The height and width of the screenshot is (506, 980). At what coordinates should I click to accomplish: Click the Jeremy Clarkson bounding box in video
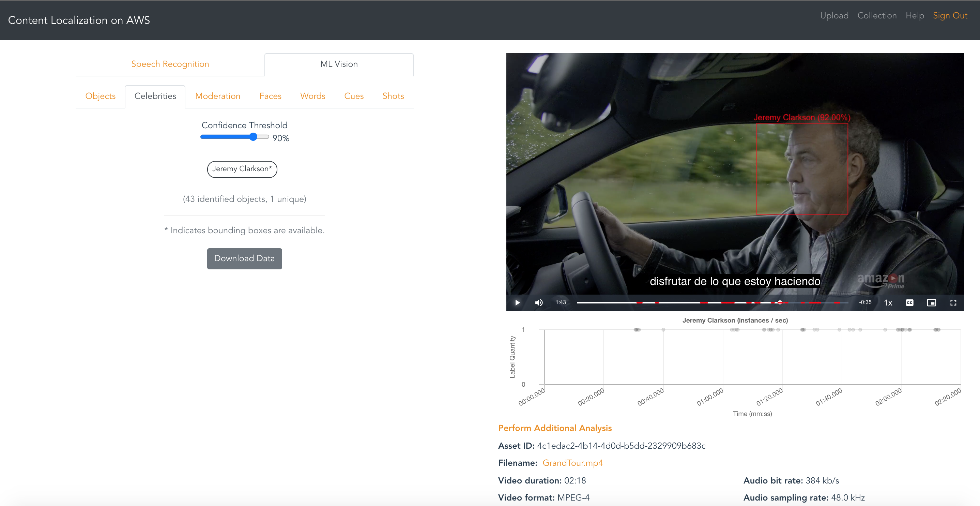coord(802,169)
